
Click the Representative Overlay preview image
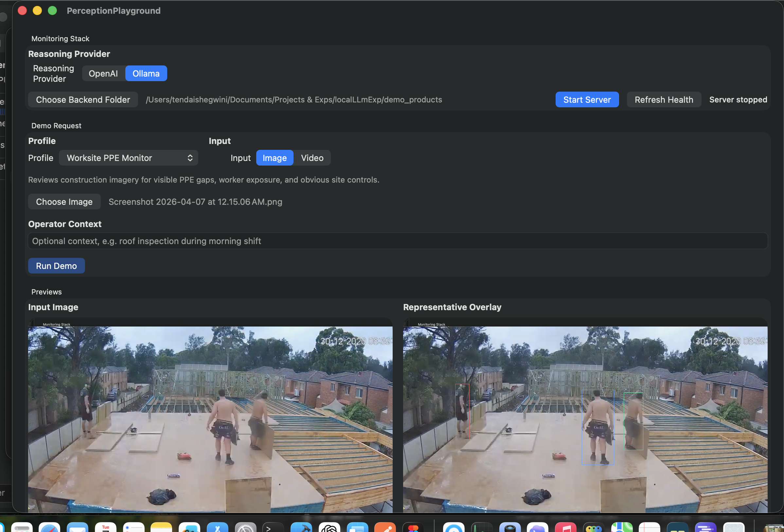[585, 418]
